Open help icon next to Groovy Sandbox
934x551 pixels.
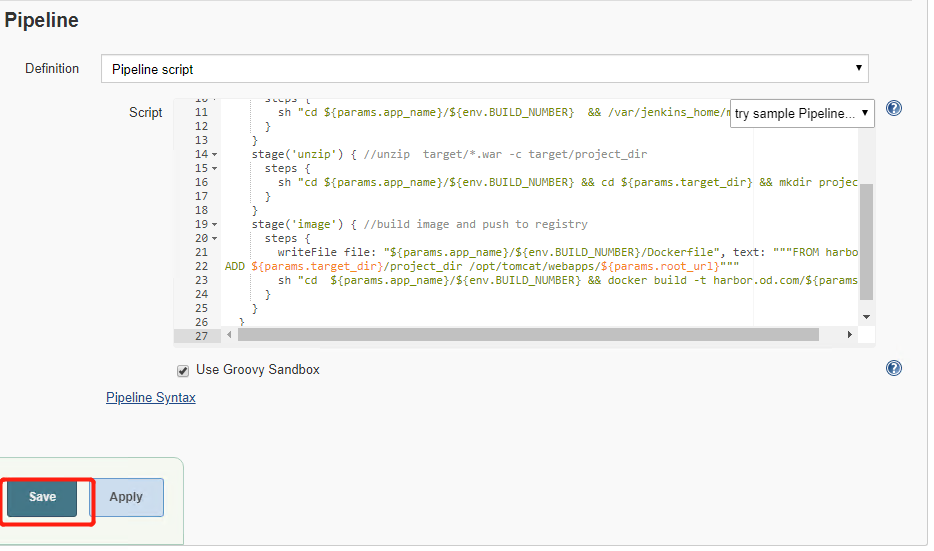click(x=894, y=368)
